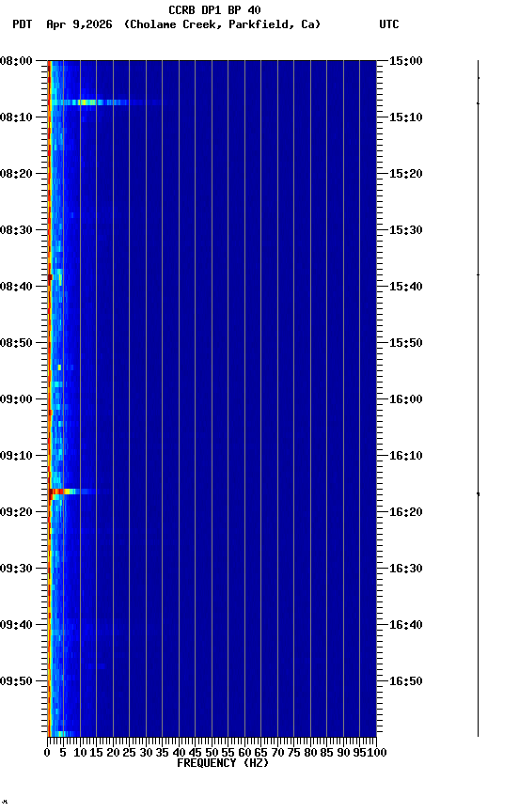Click the 16:00 UTC time label
Image resolution: width=519 pixels, height=812 pixels.
(406, 399)
